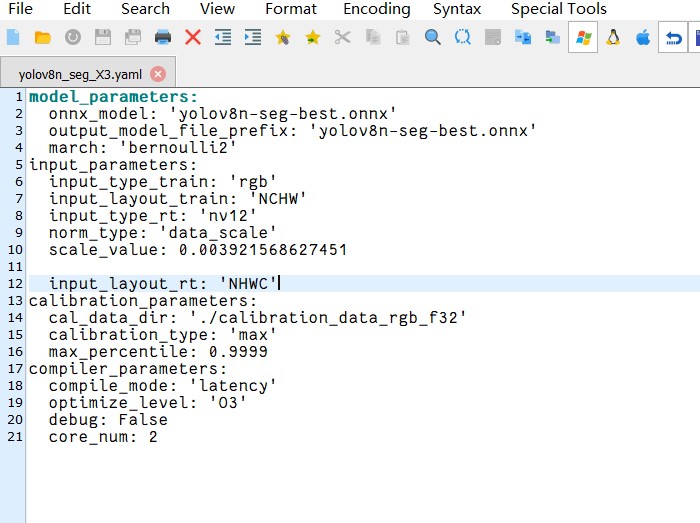Click the Print icon in toolbar
Screen dimensions: 700x523
pos(163,38)
